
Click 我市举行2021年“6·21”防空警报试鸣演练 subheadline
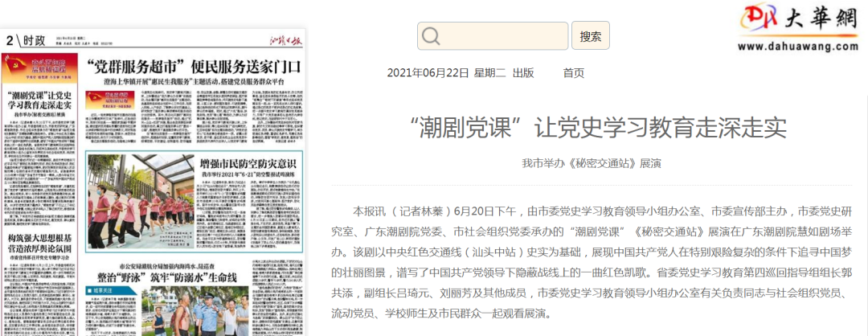coord(248,174)
